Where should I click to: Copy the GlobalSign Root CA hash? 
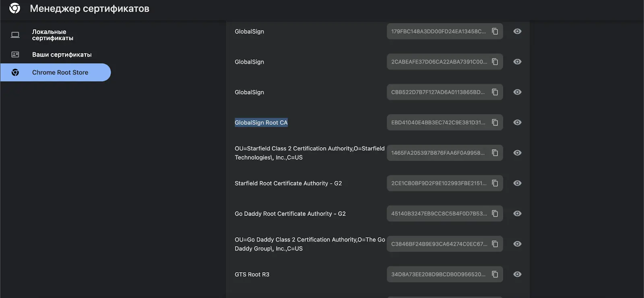[495, 122]
